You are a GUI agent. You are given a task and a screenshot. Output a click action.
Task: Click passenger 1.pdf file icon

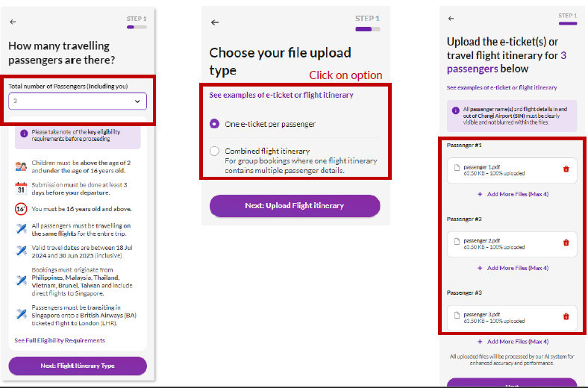(457, 169)
